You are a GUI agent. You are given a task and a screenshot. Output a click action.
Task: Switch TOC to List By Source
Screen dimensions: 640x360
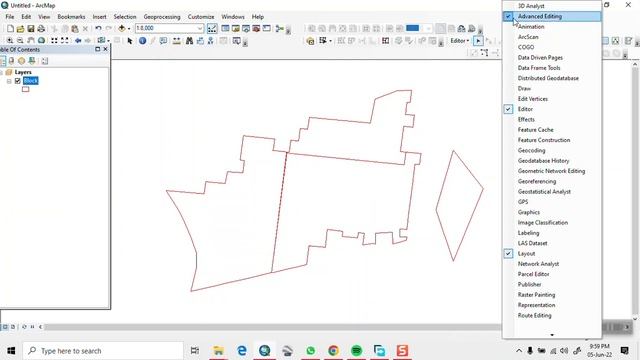[11, 61]
